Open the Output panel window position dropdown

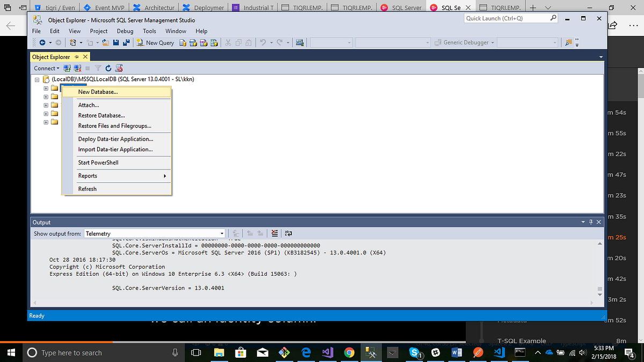click(584, 222)
